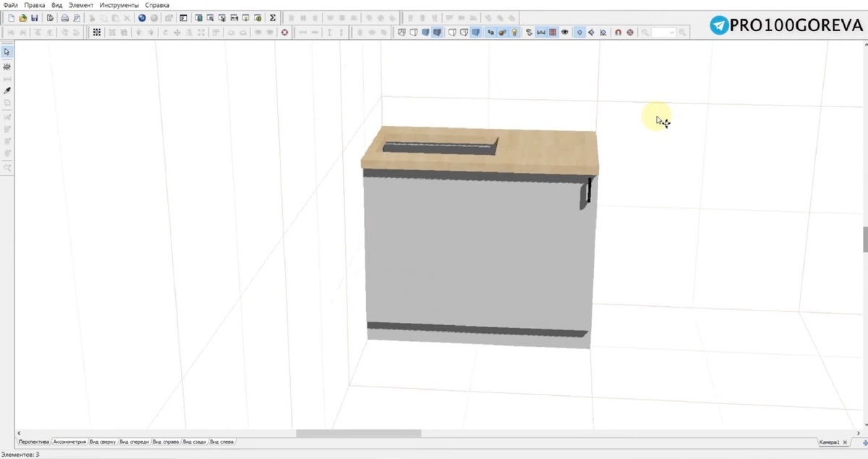Toggle the red grid display button

coord(553,32)
